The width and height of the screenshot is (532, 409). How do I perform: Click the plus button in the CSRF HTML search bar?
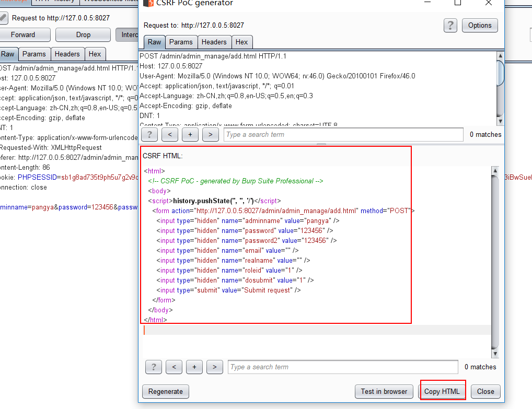click(x=194, y=367)
